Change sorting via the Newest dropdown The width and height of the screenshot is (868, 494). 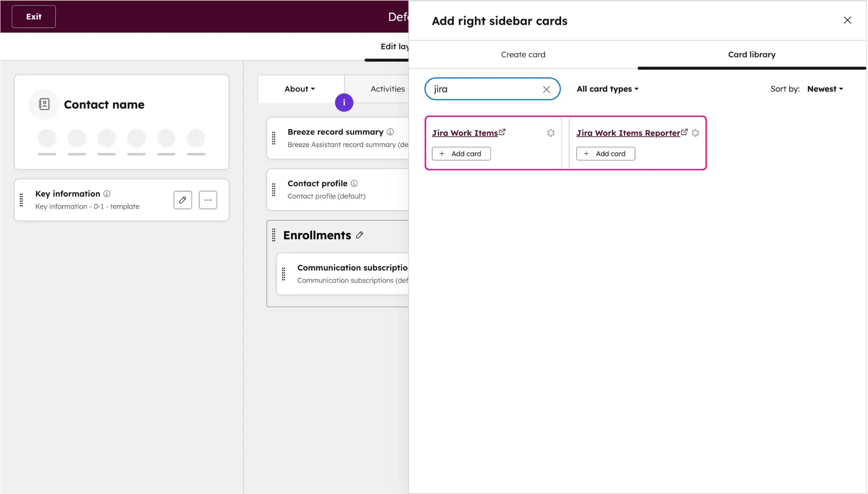tap(825, 89)
